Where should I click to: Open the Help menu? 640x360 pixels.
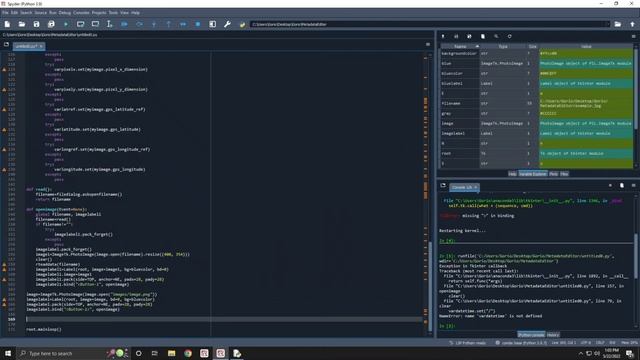point(136,13)
